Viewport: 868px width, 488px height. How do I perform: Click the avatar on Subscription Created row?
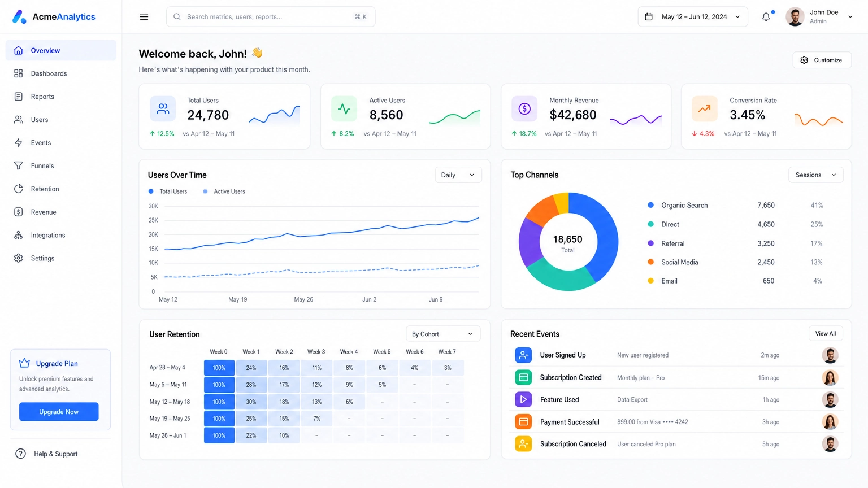pos(830,377)
